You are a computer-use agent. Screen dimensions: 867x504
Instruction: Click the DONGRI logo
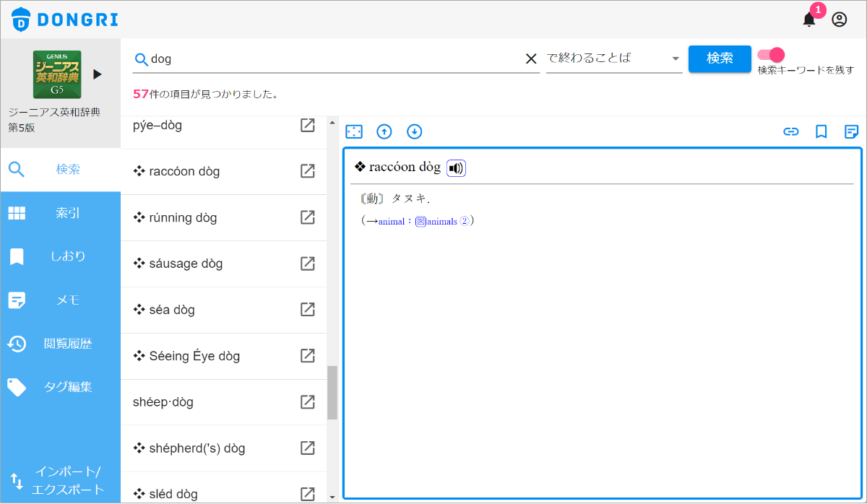[x=65, y=19]
